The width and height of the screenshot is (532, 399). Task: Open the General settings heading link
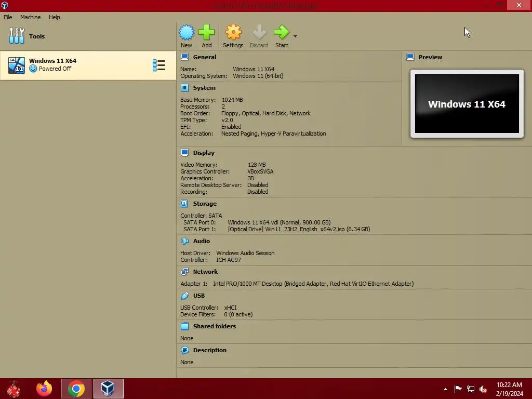point(205,57)
